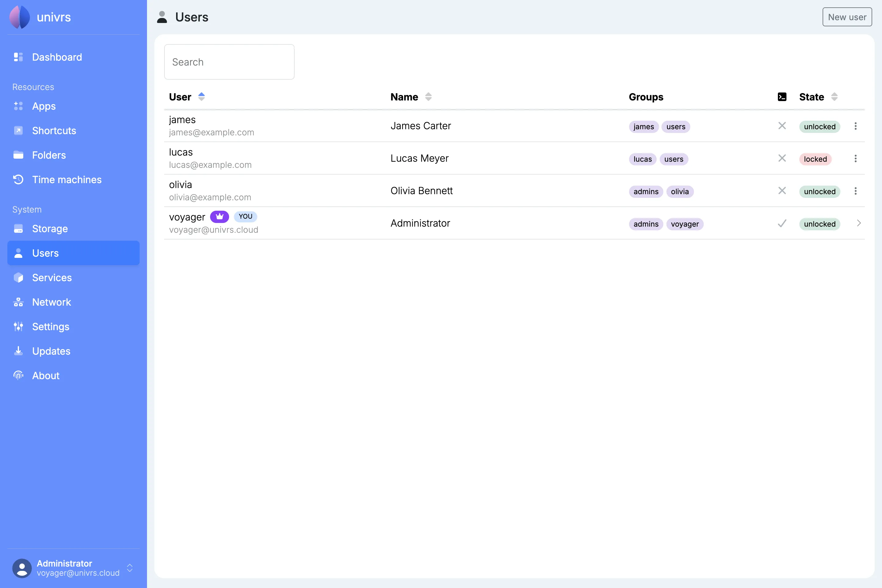Viewport: 882px width, 588px height.
Task: Click the name Olivia Bennett
Action: pos(421,190)
